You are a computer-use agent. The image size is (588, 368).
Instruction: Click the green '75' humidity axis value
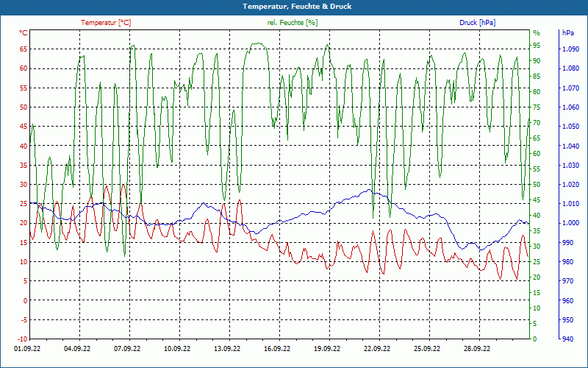coord(537,107)
